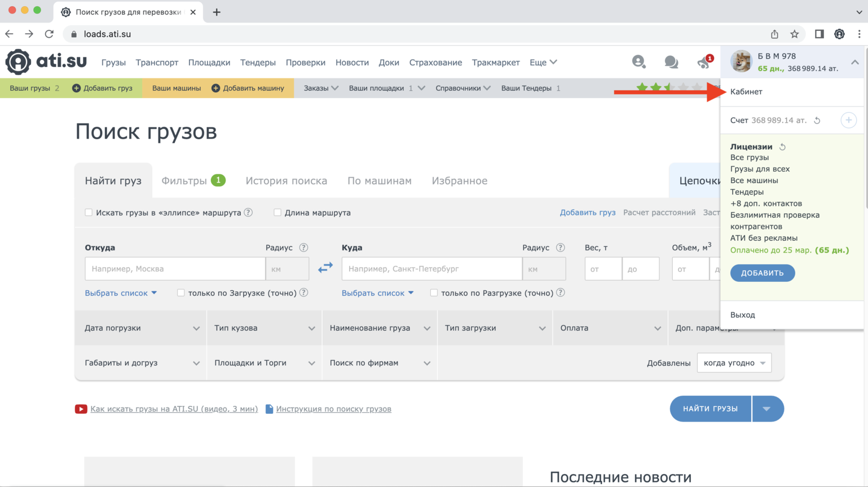This screenshot has height=487, width=868.
Task: Click help icon beside Откуда Радиус
Action: click(303, 247)
